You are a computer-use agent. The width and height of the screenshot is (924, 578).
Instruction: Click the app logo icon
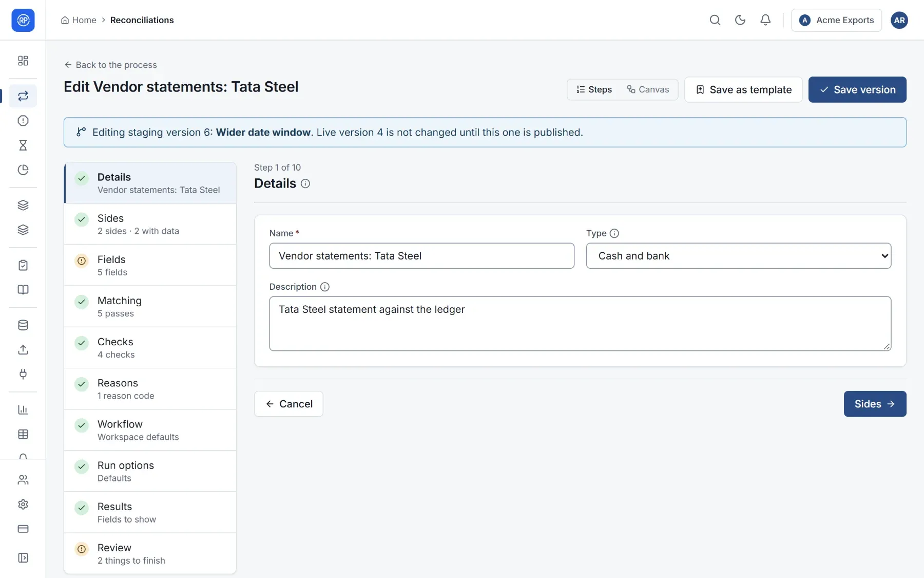23,20
